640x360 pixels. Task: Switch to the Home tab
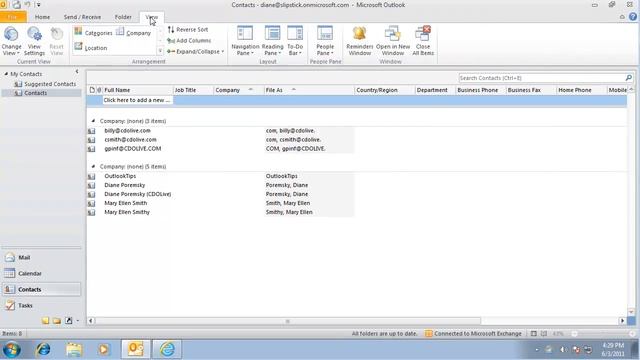(42, 17)
